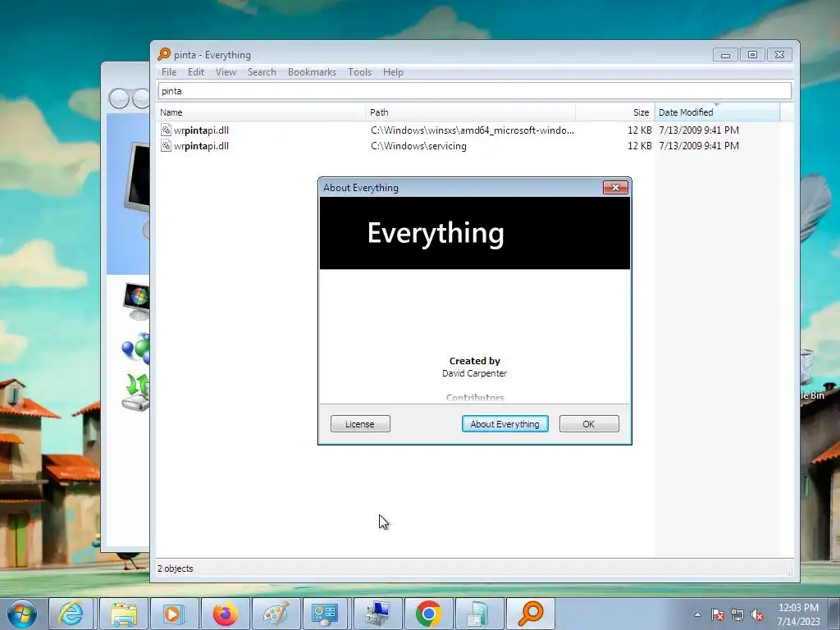The height and width of the screenshot is (630, 840).
Task: Open the Windows Start menu
Action: [22, 614]
